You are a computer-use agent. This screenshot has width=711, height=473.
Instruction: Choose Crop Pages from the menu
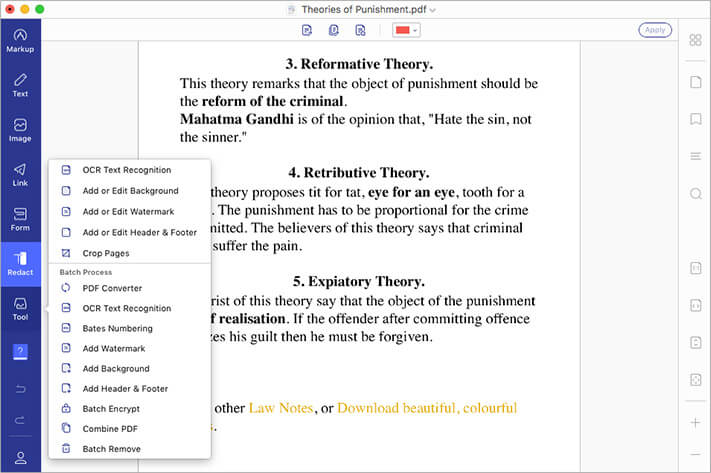point(130,254)
